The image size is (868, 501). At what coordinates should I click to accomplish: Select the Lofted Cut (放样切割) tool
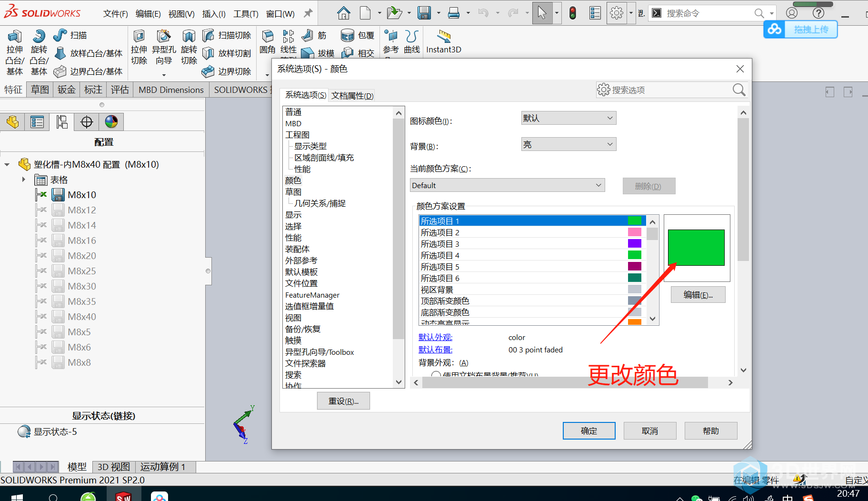point(227,53)
